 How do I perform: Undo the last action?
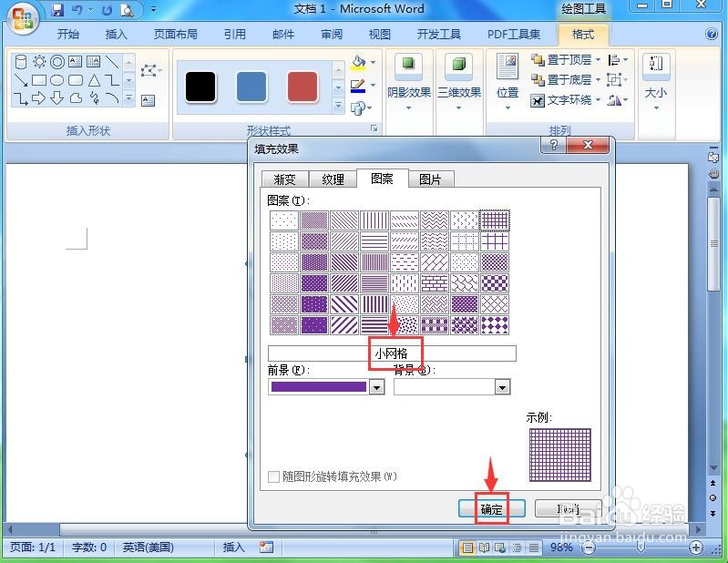coord(77,10)
